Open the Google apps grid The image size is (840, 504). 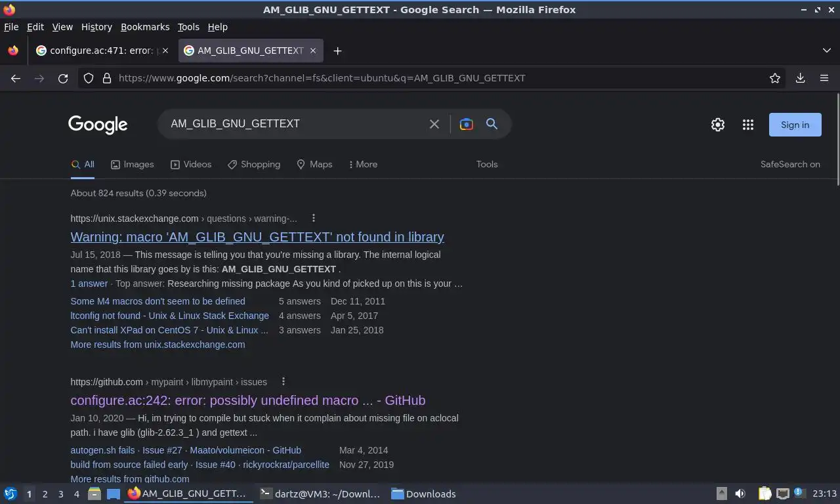(747, 125)
